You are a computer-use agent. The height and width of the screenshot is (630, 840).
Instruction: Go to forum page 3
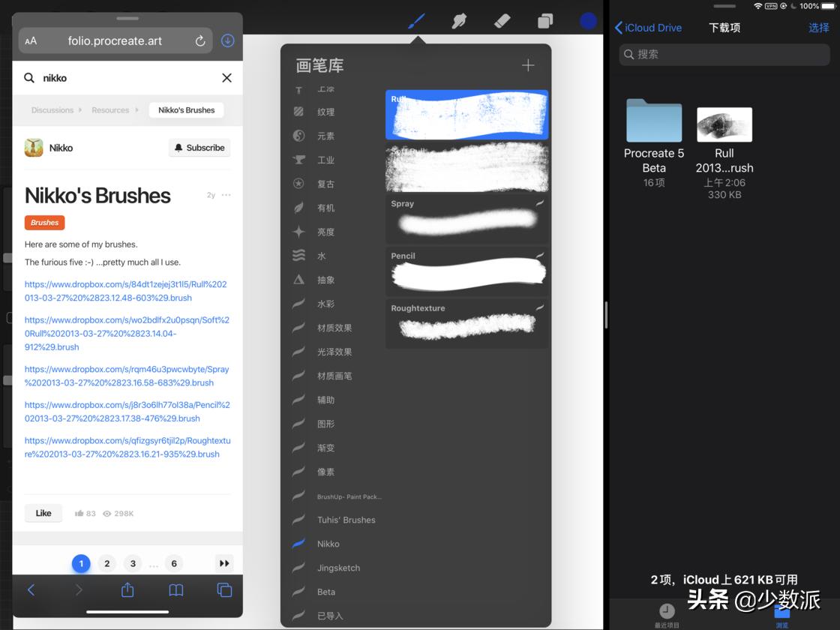[x=133, y=563]
